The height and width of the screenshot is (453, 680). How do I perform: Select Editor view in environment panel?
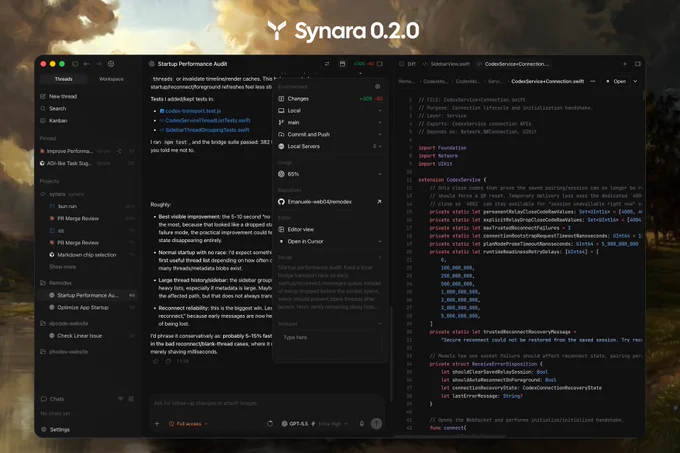(x=330, y=229)
